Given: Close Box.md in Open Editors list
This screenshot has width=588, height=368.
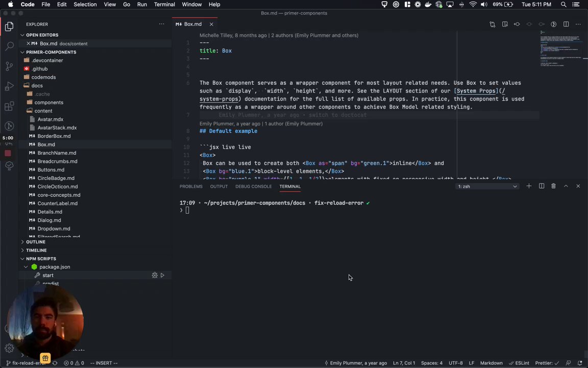Looking at the screenshot, I should pyautogui.click(x=28, y=43).
